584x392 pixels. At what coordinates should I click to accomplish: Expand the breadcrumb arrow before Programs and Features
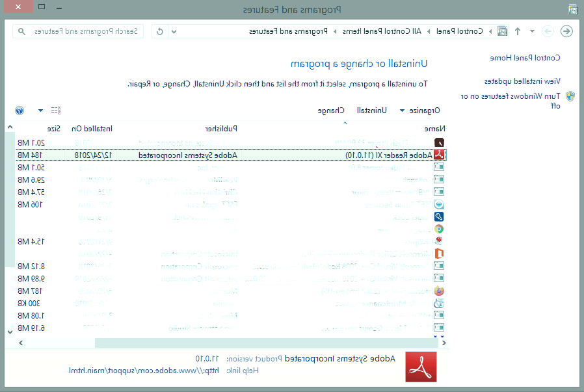click(335, 32)
